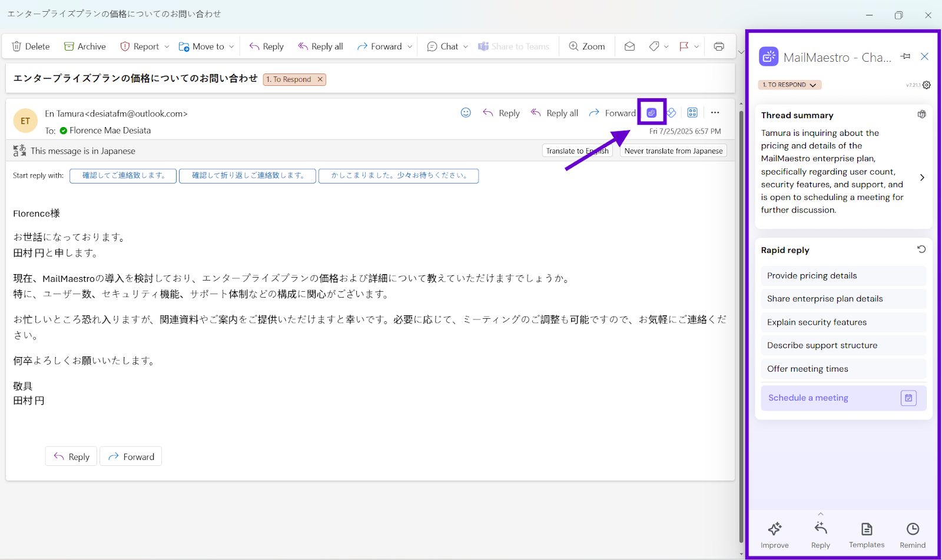Click Forward in the message header

point(613,113)
